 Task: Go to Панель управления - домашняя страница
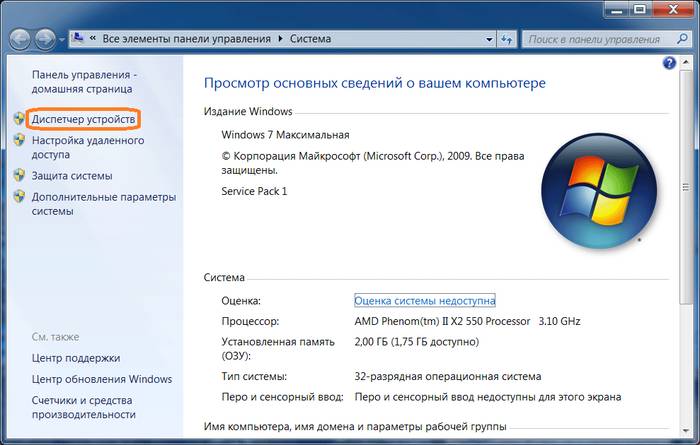click(83, 82)
